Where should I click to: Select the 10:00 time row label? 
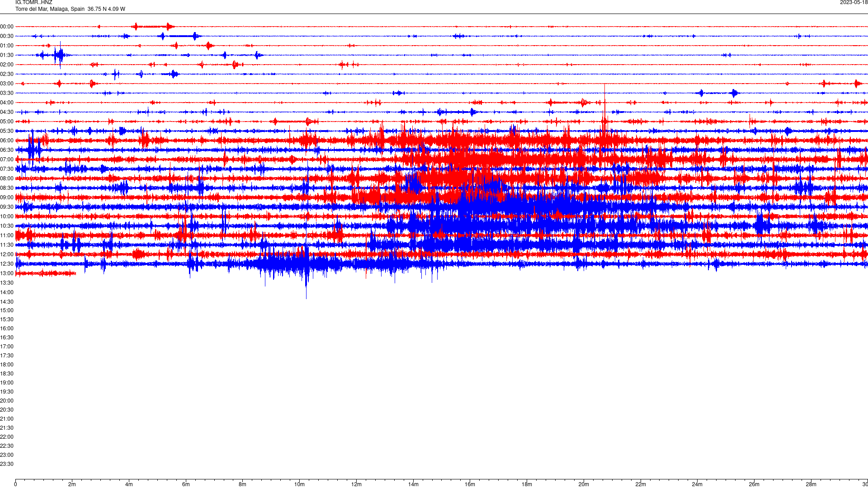(x=7, y=216)
